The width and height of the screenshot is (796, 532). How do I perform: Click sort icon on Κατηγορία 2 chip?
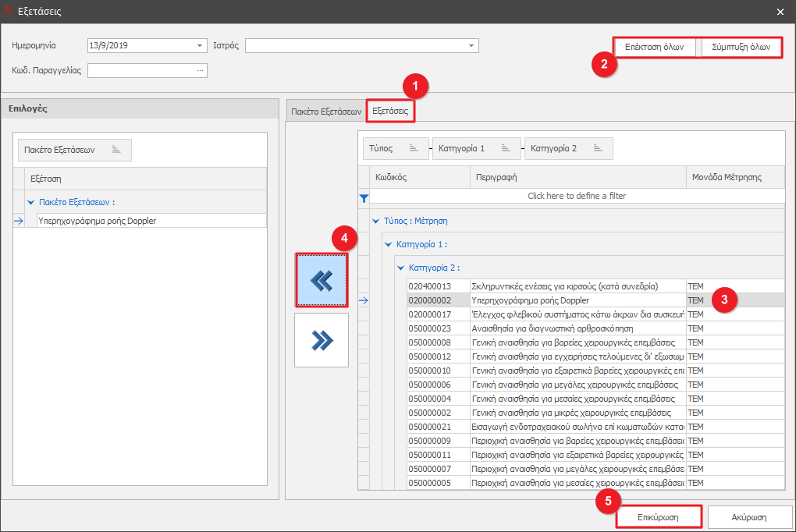point(598,148)
